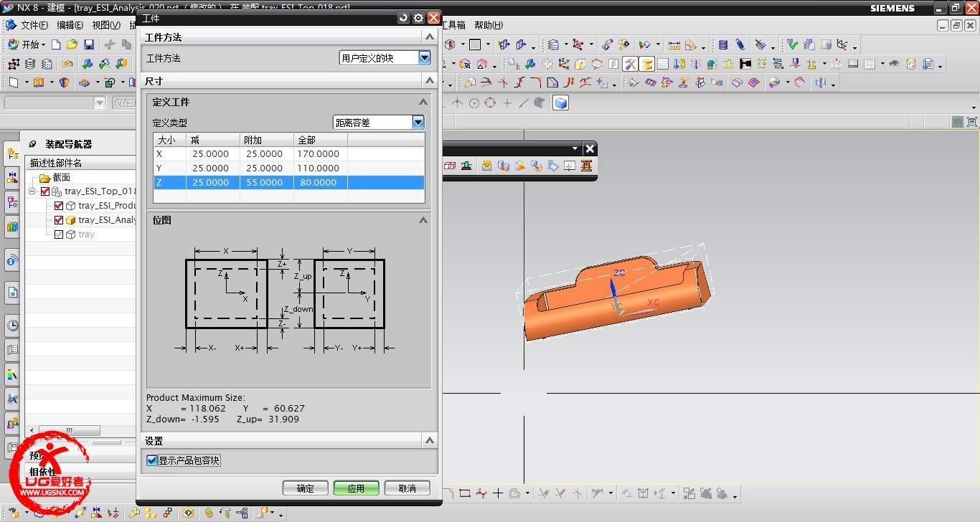Click the Save floppy disk icon
The width and height of the screenshot is (980, 522).
click(x=89, y=44)
